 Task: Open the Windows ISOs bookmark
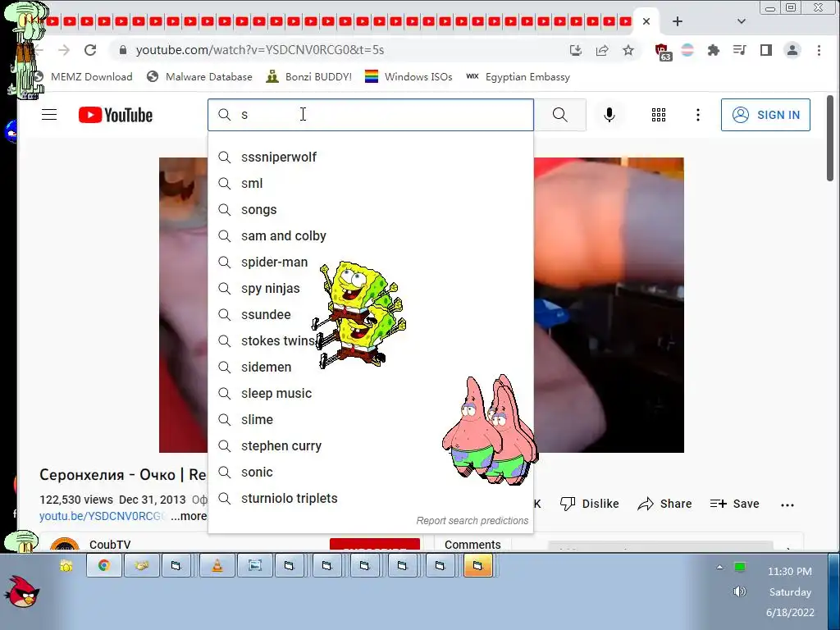(409, 76)
